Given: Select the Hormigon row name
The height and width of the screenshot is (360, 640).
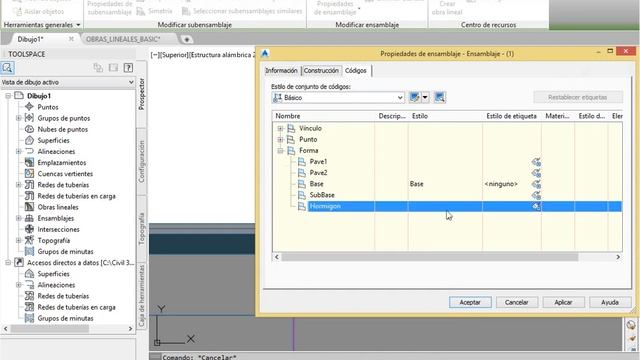Looking at the screenshot, I should click(325, 206).
